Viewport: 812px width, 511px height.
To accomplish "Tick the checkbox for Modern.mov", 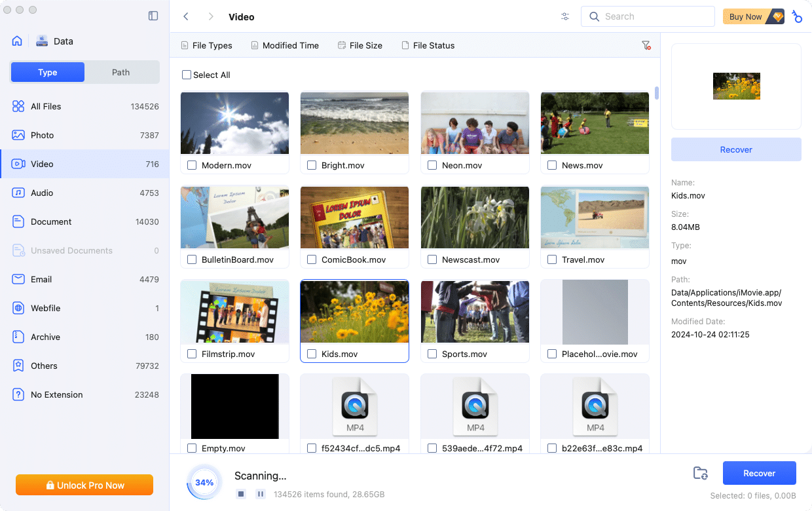I will (x=192, y=165).
